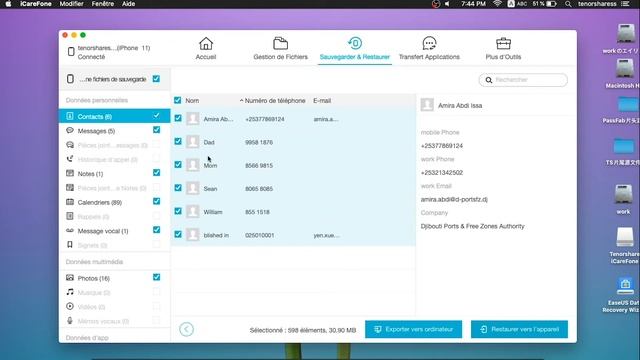
Task: Select the Dad contact name
Action: [x=209, y=142]
